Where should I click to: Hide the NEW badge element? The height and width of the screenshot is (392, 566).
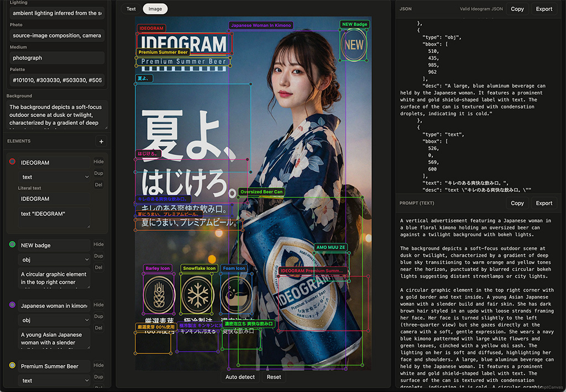click(x=98, y=244)
